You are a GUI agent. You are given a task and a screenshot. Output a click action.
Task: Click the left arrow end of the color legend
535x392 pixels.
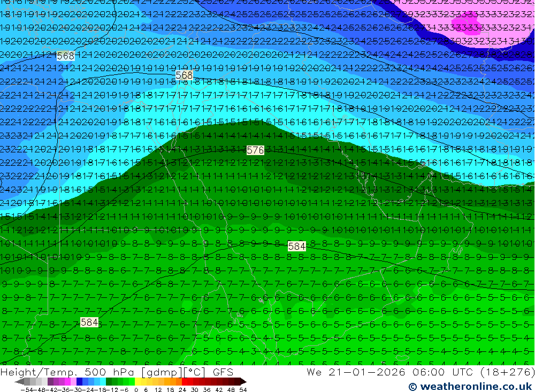[19, 382]
